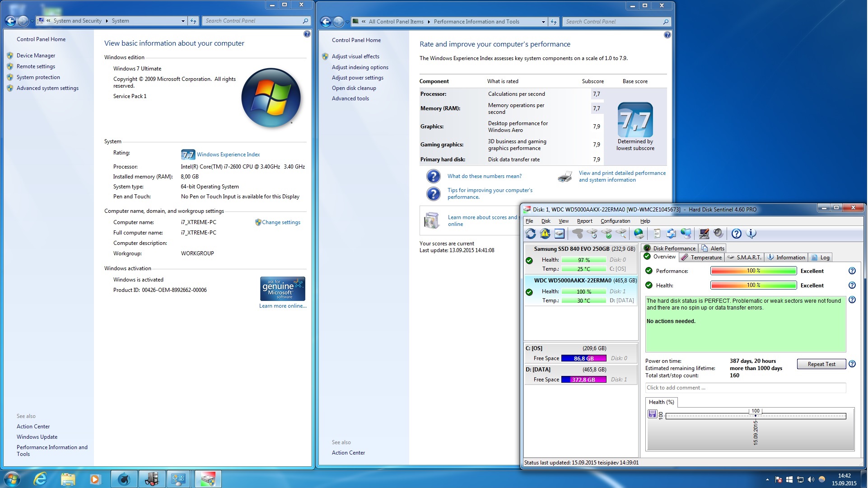
Task: Open Windows Explorer from the taskbar
Action: coord(68,479)
